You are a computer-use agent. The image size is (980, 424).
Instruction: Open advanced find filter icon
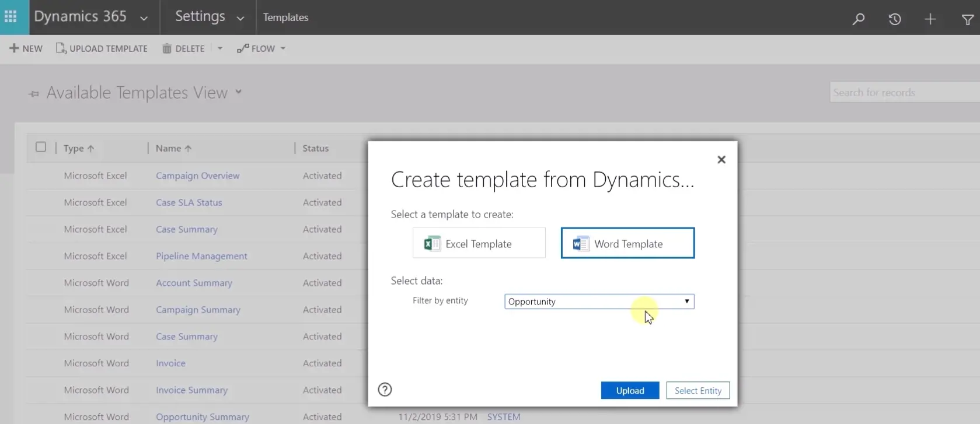pyautogui.click(x=967, y=20)
